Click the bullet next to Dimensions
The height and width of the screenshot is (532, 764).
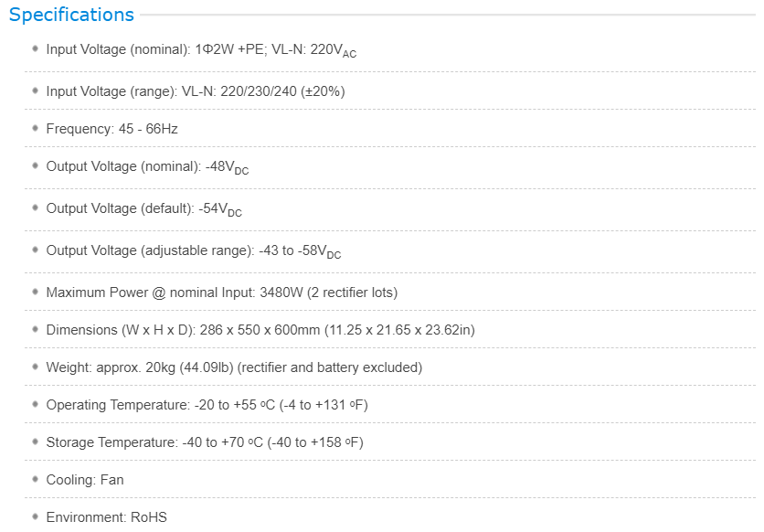point(35,329)
